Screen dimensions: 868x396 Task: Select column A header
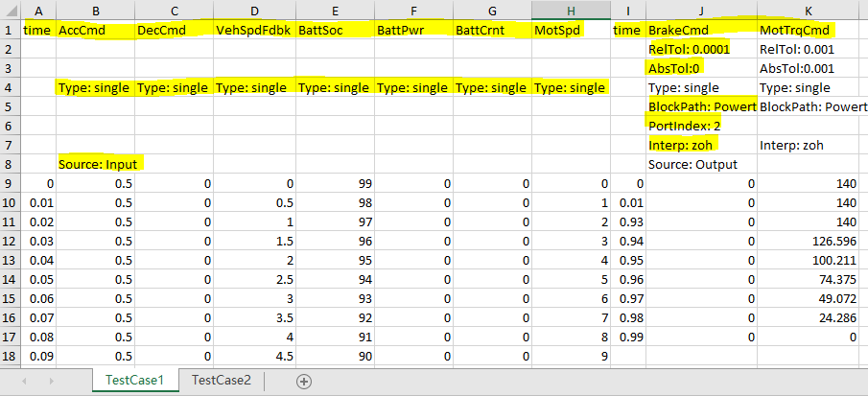tap(38, 10)
